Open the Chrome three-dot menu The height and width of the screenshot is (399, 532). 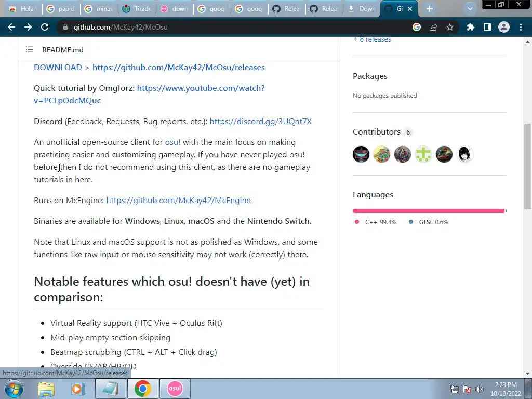[521, 27]
